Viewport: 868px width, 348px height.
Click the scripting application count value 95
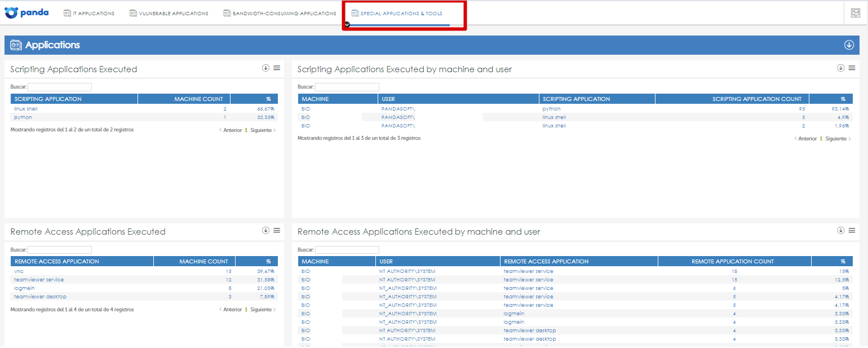[801, 109]
